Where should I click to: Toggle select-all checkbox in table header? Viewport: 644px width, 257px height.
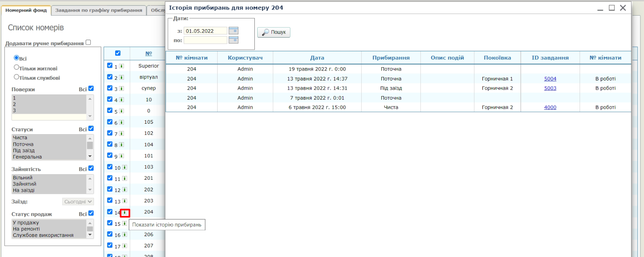118,53
